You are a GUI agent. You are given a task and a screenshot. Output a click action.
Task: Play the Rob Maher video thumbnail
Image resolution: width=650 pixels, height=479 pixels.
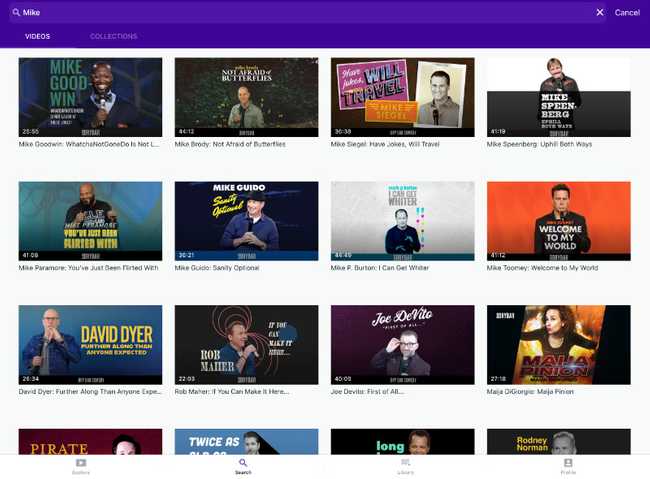(247, 345)
